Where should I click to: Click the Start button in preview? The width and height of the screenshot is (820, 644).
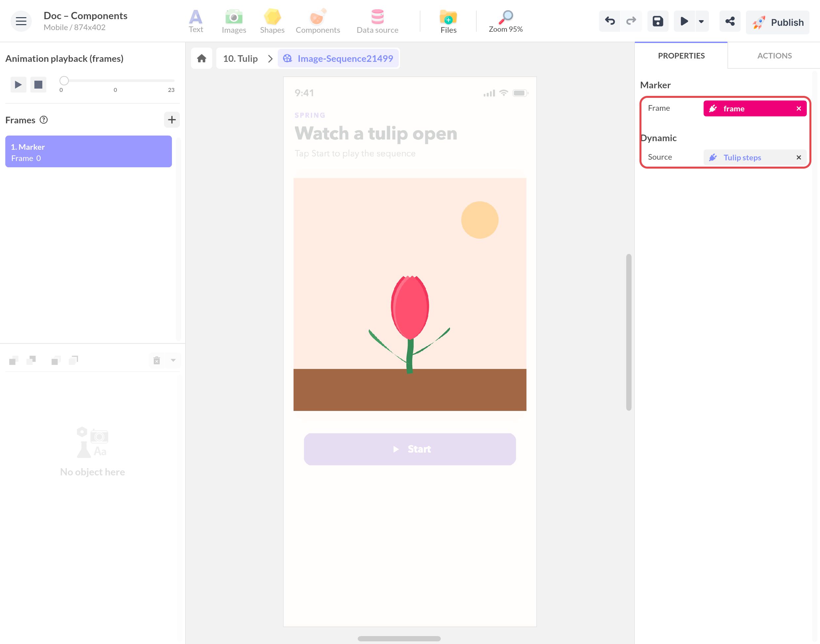tap(410, 449)
